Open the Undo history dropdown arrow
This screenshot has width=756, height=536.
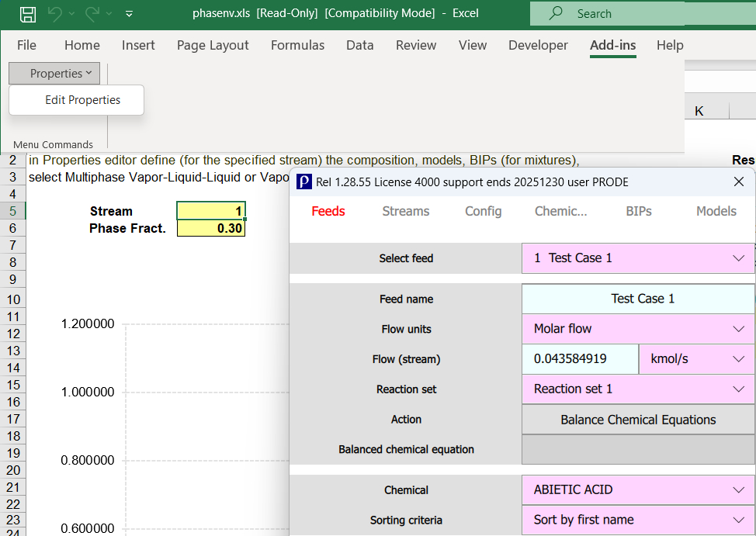click(x=72, y=14)
